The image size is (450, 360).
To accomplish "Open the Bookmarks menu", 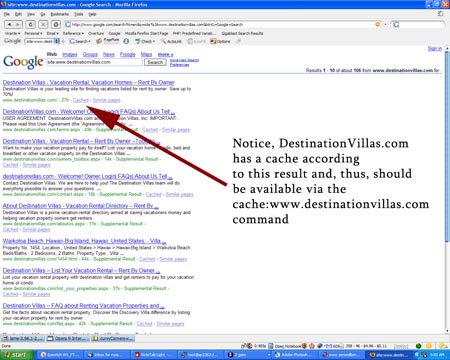I will tap(60, 14).
